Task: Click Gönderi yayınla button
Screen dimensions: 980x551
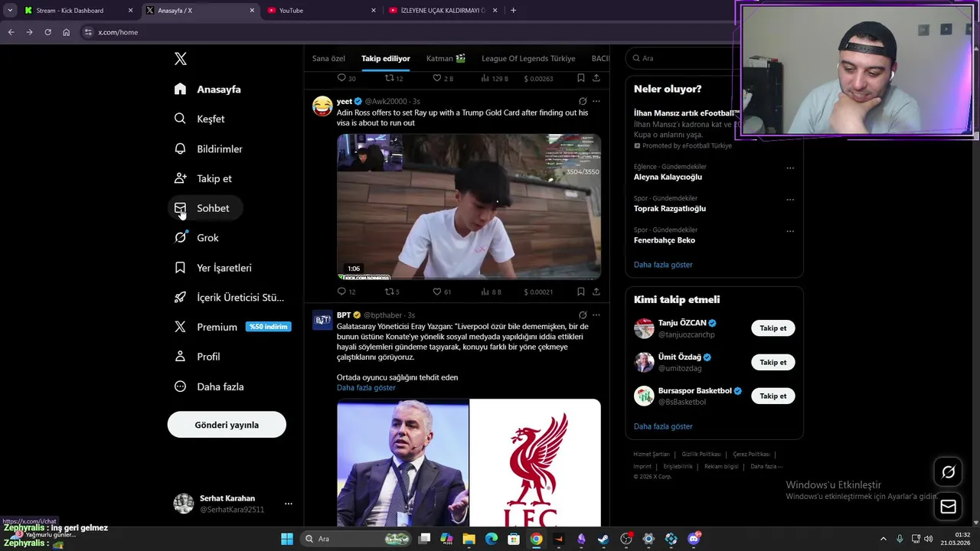Action: coord(227,425)
